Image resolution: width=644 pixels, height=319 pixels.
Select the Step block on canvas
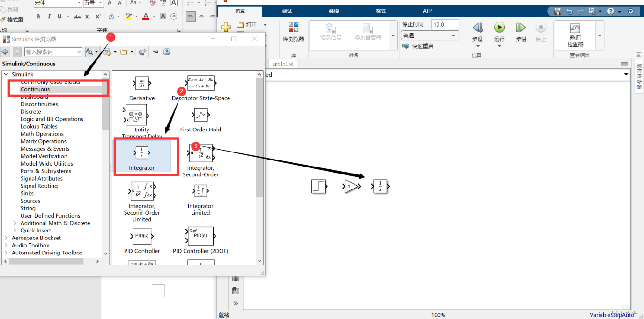318,186
